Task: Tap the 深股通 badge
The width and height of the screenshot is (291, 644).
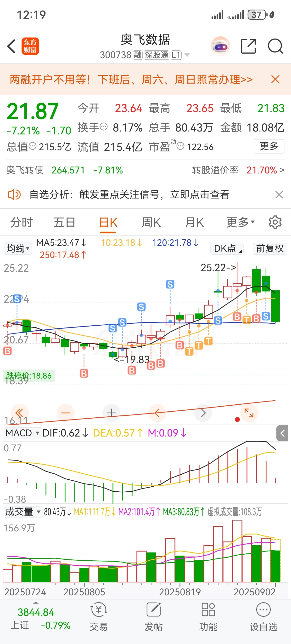Action: pyautogui.click(x=157, y=55)
